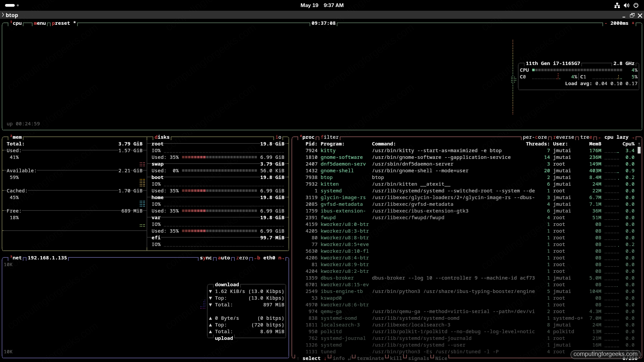
Task: Toggle net sync scaling
Action: pos(206,258)
